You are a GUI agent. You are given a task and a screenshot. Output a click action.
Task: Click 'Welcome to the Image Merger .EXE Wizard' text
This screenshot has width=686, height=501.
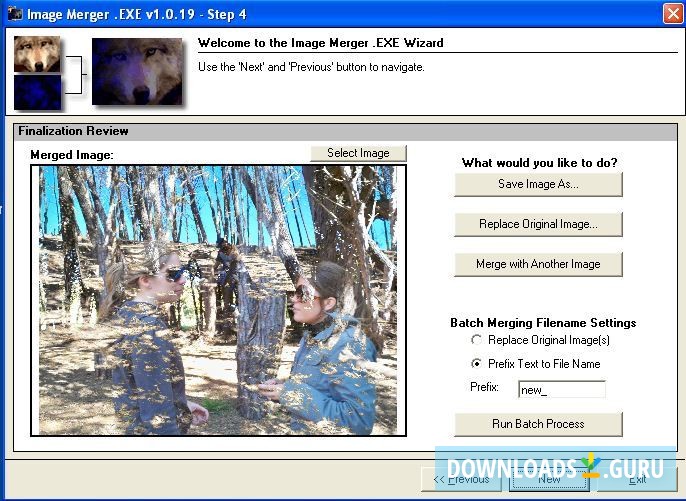pos(321,43)
